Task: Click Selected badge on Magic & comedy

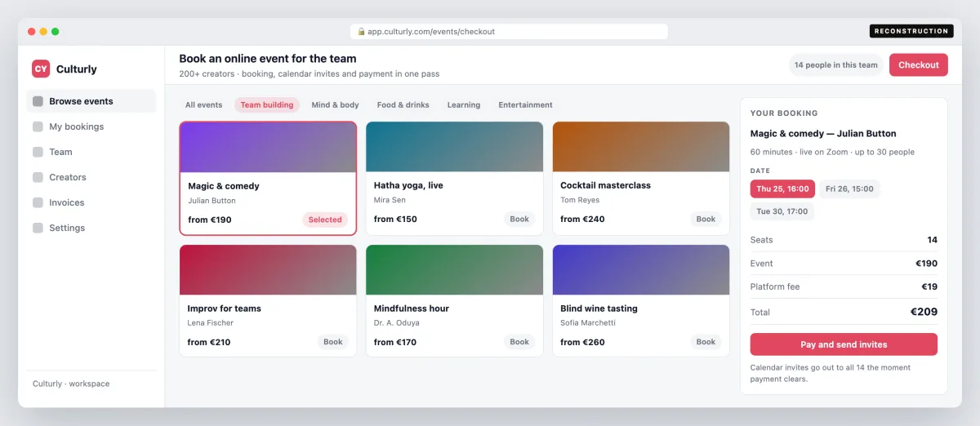Action: (x=325, y=220)
